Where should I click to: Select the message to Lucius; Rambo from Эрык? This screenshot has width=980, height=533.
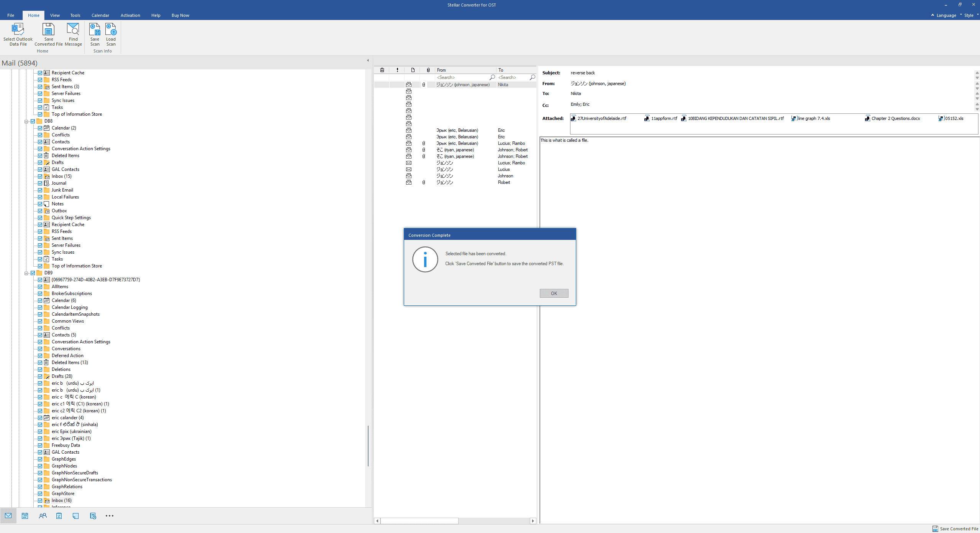[x=455, y=143]
